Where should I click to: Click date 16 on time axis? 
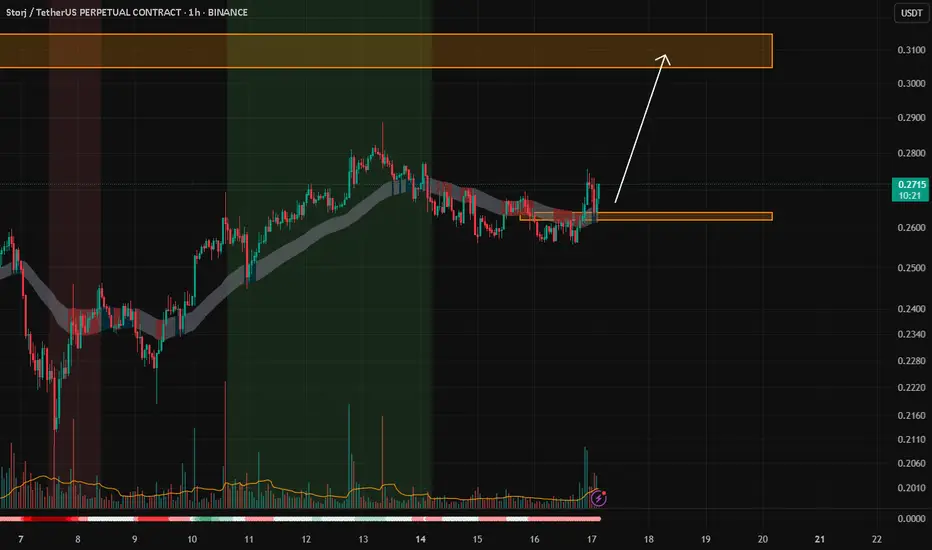[x=534, y=539]
